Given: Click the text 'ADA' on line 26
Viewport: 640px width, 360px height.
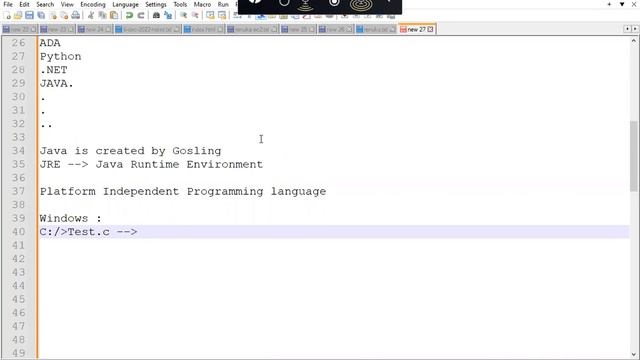Looking at the screenshot, I should pos(50,43).
